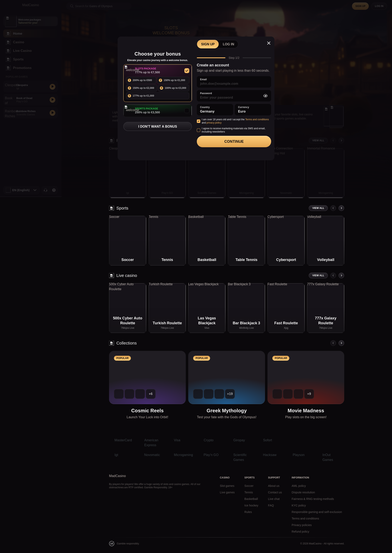Click VIEW ALL for Live casino
The image size is (392, 553).
click(318, 275)
